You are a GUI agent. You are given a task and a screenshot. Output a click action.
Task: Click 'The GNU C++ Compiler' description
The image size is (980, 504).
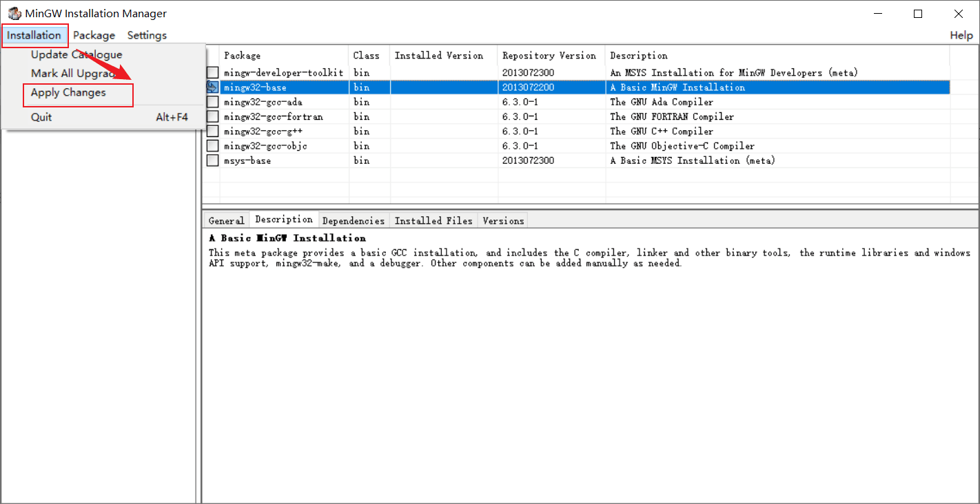662,131
